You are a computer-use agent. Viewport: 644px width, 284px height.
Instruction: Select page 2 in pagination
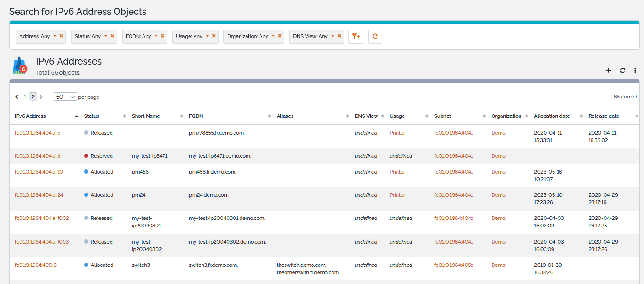(33, 97)
